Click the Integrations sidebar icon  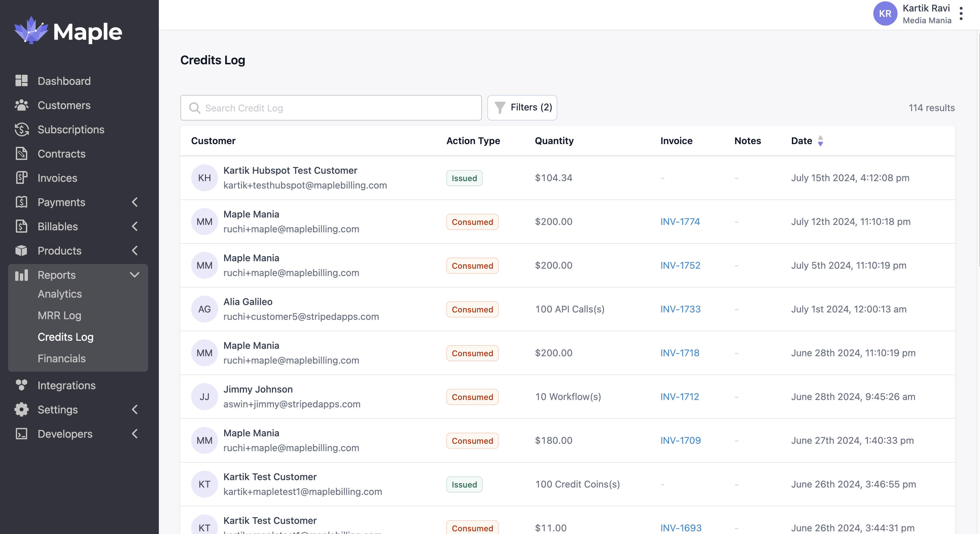tap(21, 385)
